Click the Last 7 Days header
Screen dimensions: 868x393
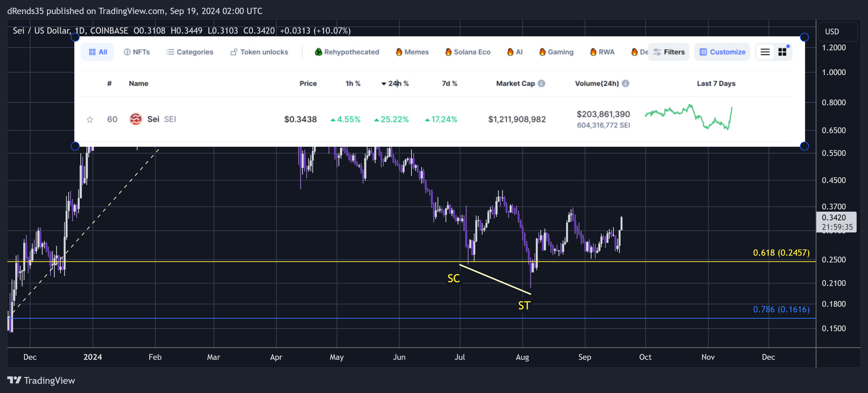click(716, 83)
